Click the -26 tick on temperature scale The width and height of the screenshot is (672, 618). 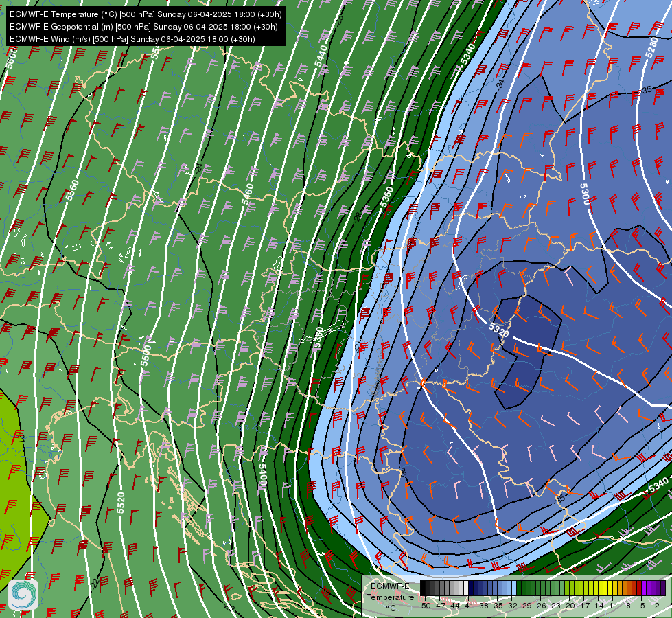click(x=540, y=606)
